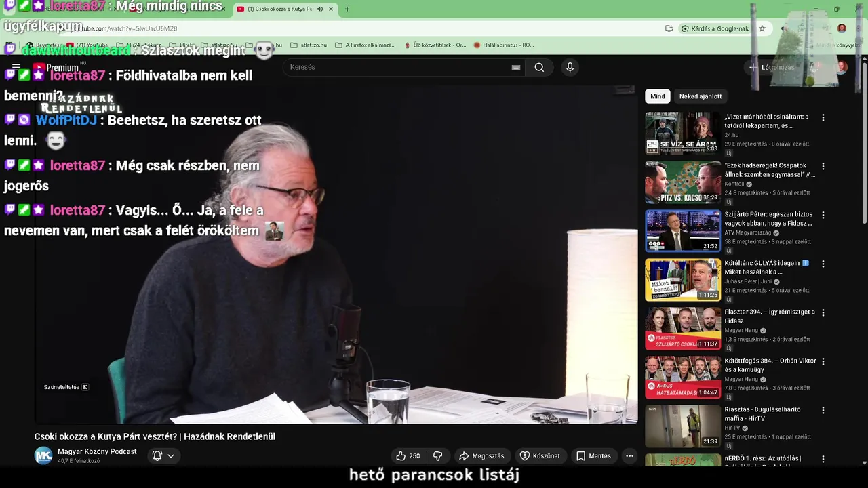Image resolution: width=868 pixels, height=488 pixels.
Task: Click the Létrehozás create button
Action: [772, 67]
